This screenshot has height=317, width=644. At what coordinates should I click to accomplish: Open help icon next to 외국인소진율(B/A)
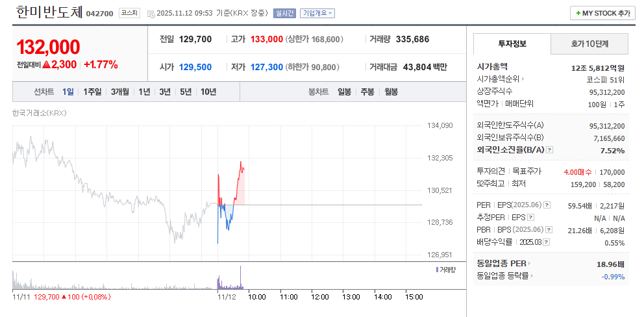coord(549,150)
